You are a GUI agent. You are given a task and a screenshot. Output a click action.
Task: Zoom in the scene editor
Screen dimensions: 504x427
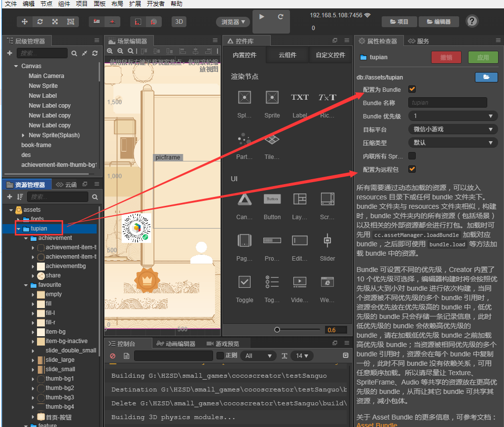point(110,51)
